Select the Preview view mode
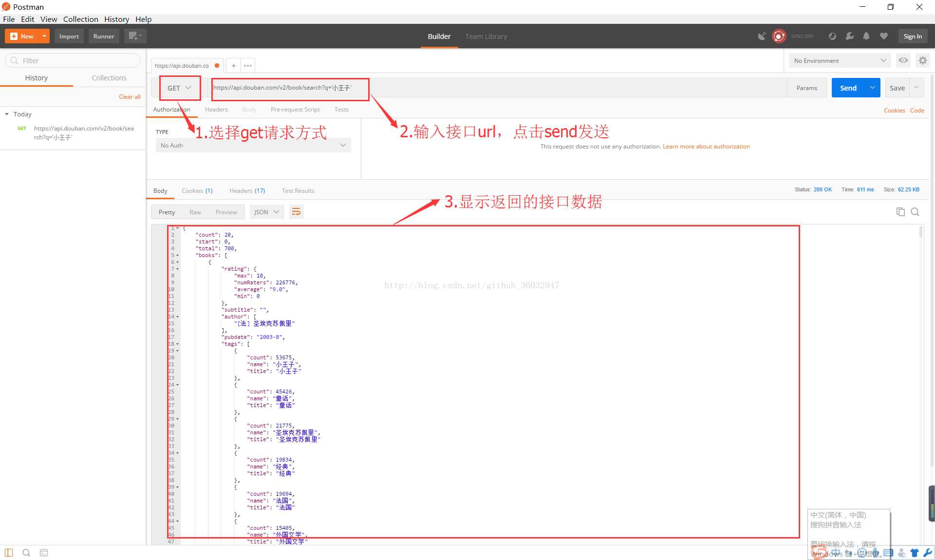Viewport: 935px width, 560px height. [226, 212]
